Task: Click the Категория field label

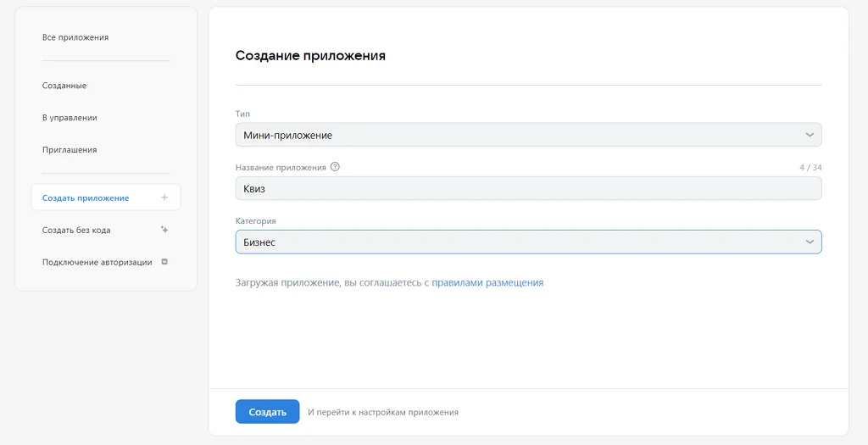Action: coord(256,221)
